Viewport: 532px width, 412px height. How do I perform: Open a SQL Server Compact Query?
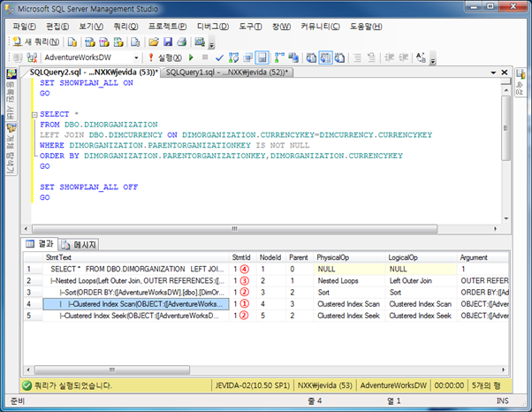135,42
